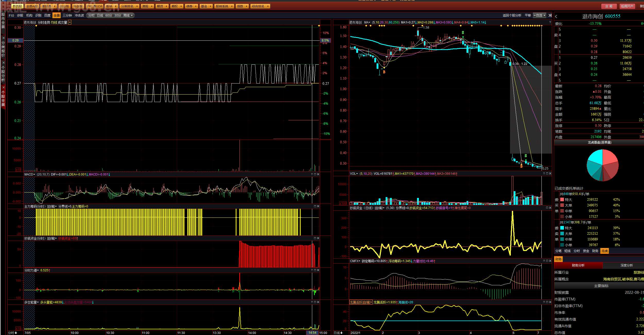Click the red 特大 buy-order color swatch
Image resolution: width=644 pixels, height=335 pixels.
click(562, 199)
